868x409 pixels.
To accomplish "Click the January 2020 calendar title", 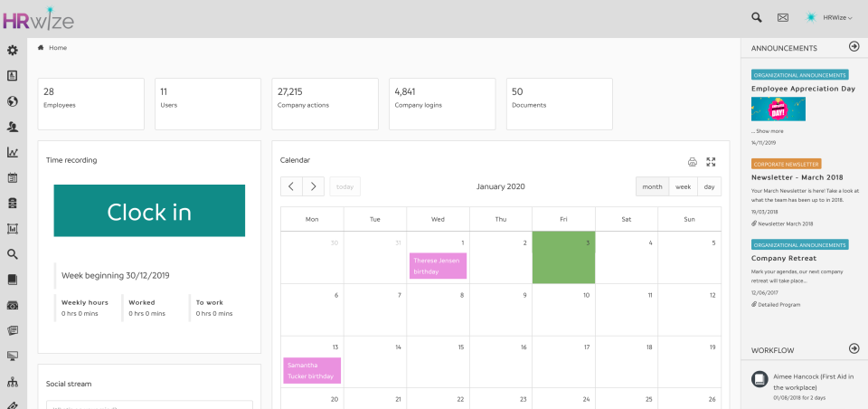I will 500,186.
